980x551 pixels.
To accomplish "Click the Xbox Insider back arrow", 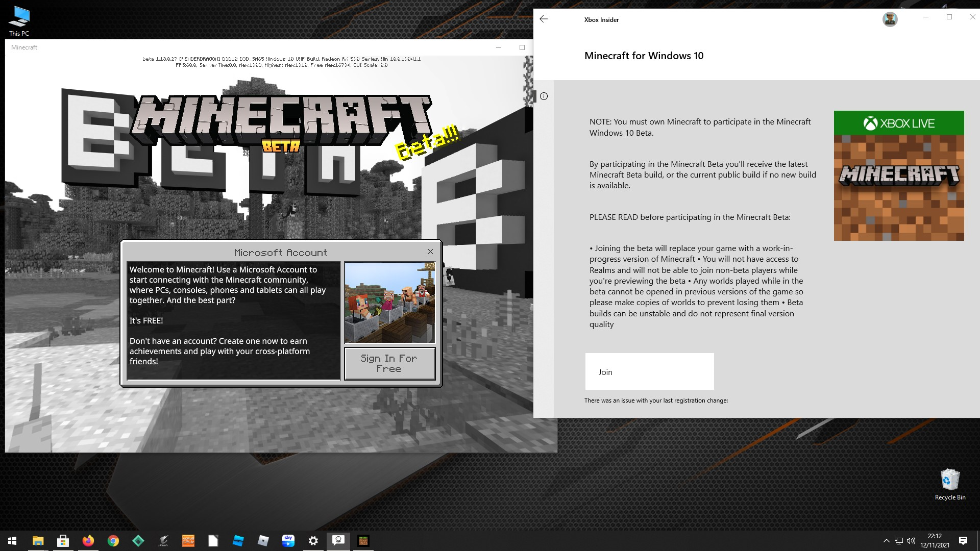I will [544, 19].
